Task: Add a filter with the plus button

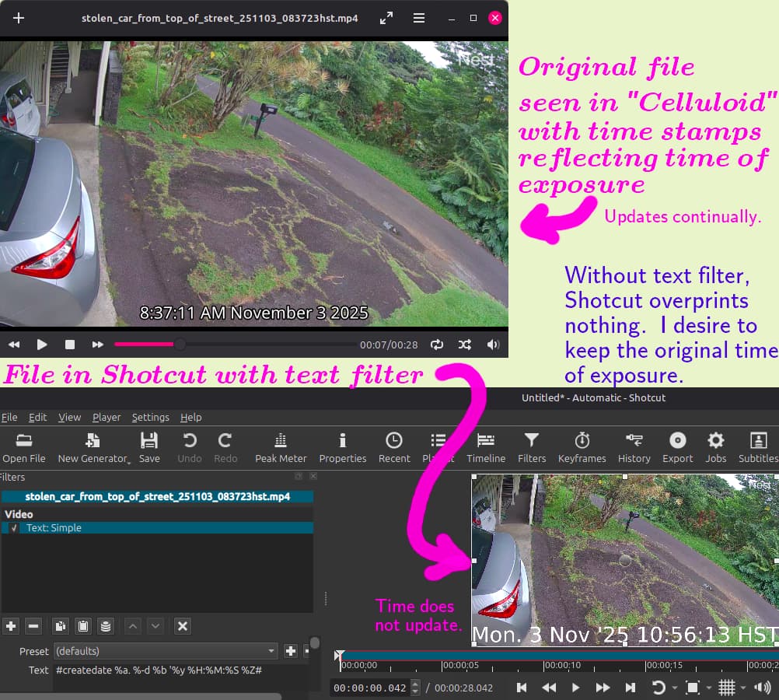Action: [11, 625]
